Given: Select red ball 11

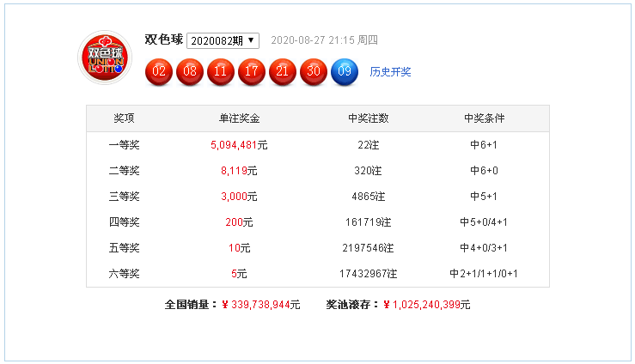Looking at the screenshot, I should [221, 71].
